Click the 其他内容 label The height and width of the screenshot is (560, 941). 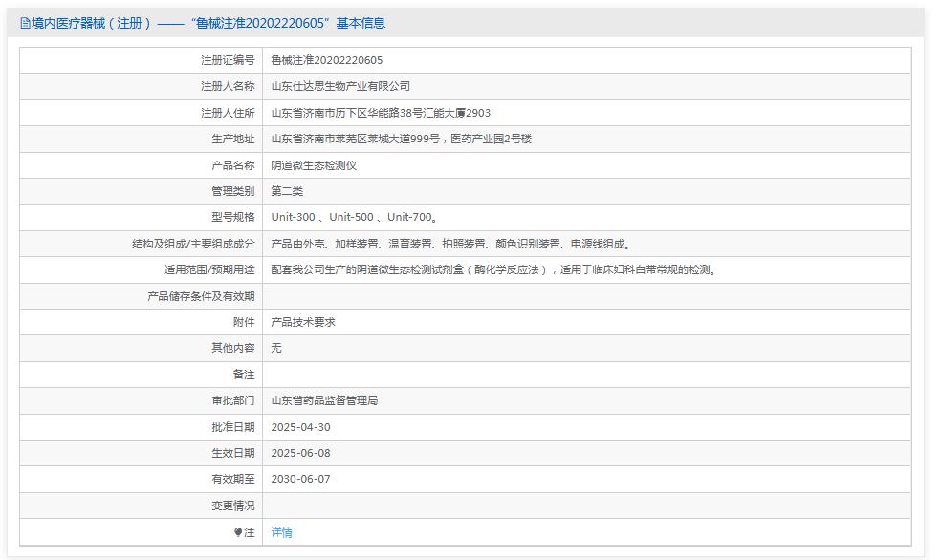[232, 348]
